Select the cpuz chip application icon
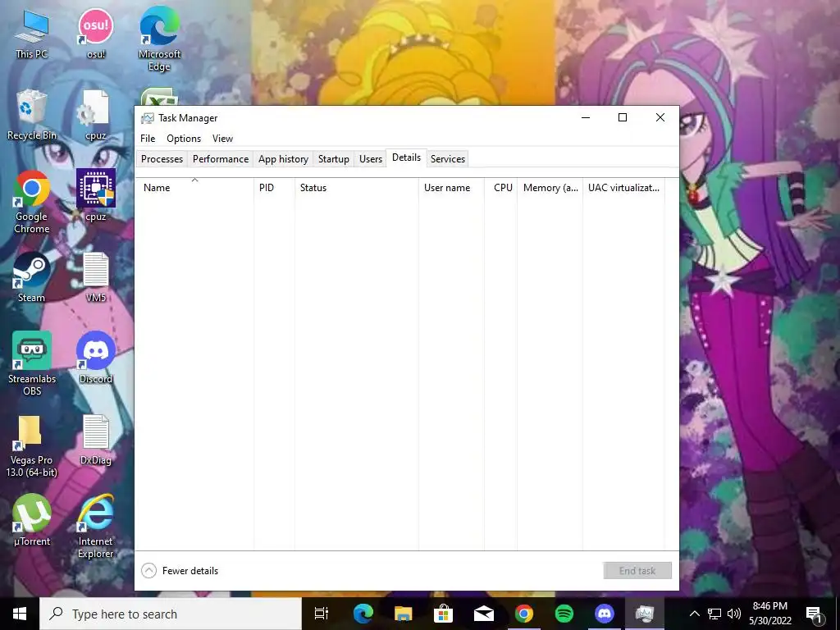 click(96, 195)
